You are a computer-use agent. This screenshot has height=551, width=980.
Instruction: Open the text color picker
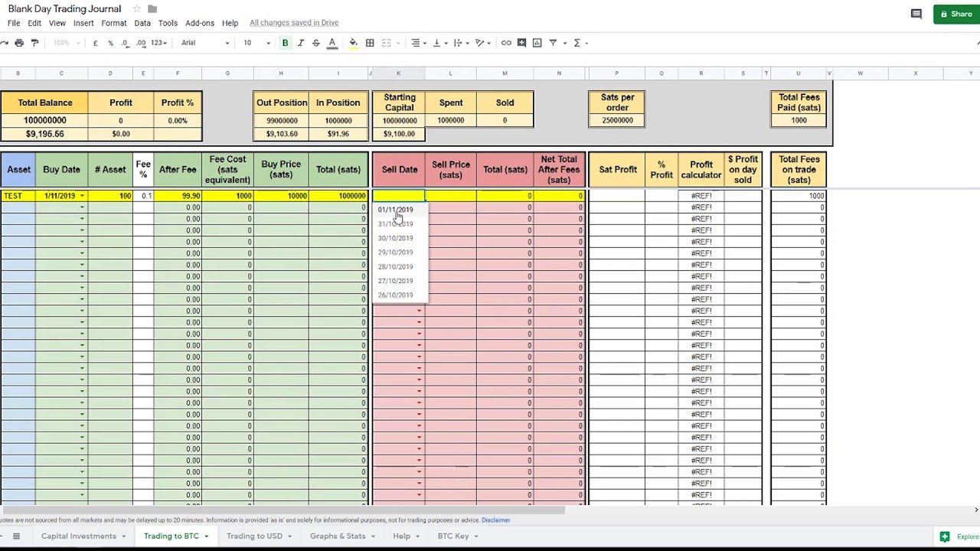pos(332,43)
